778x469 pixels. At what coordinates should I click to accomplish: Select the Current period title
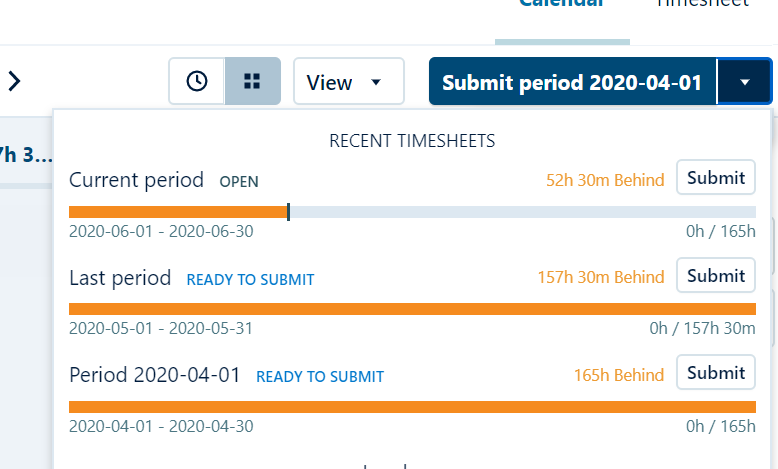[x=136, y=180]
